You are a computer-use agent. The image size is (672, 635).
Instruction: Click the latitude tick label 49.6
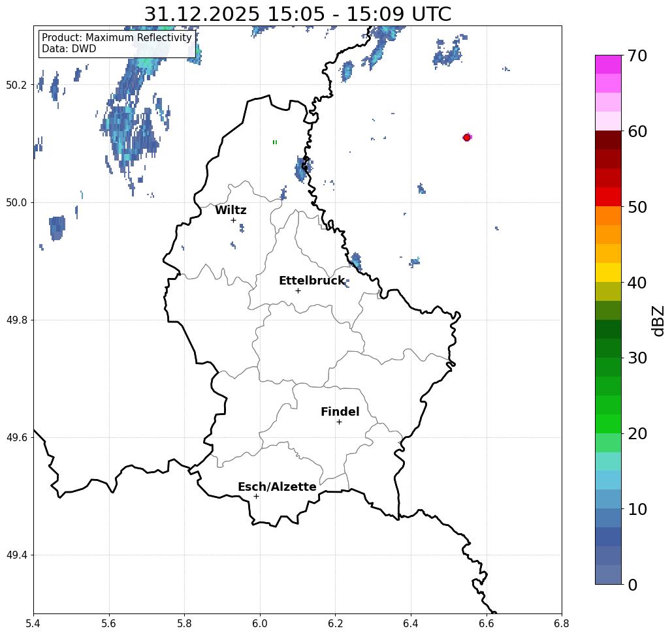[x=16, y=438]
